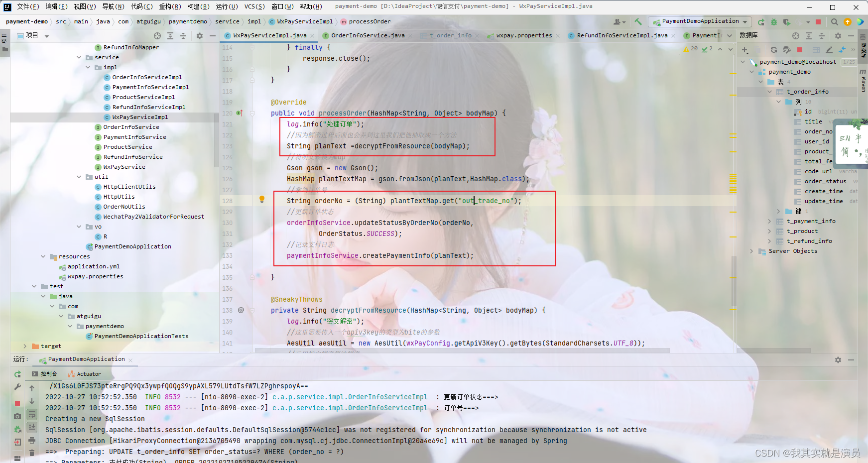This screenshot has width=868, height=463.
Task: Open the VCS(S) menu
Action: click(254, 6)
